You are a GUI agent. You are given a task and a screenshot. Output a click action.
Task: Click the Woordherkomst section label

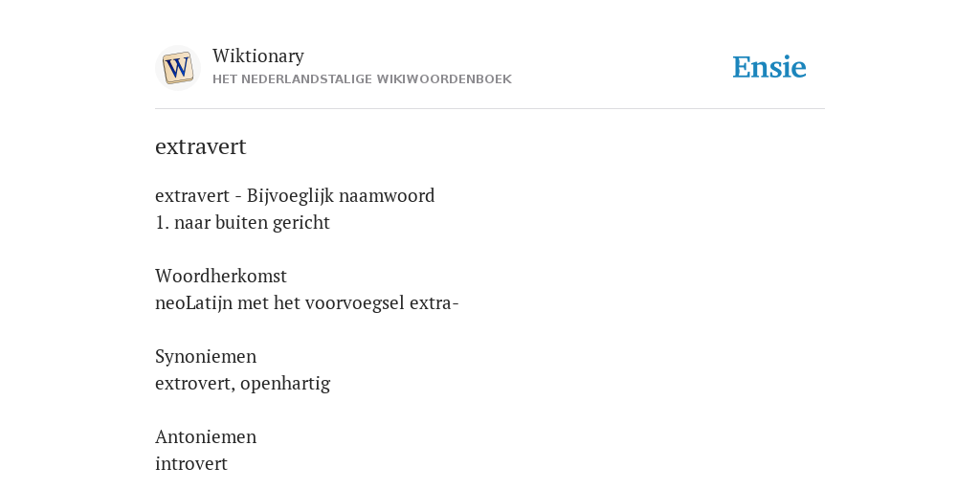coord(221,276)
